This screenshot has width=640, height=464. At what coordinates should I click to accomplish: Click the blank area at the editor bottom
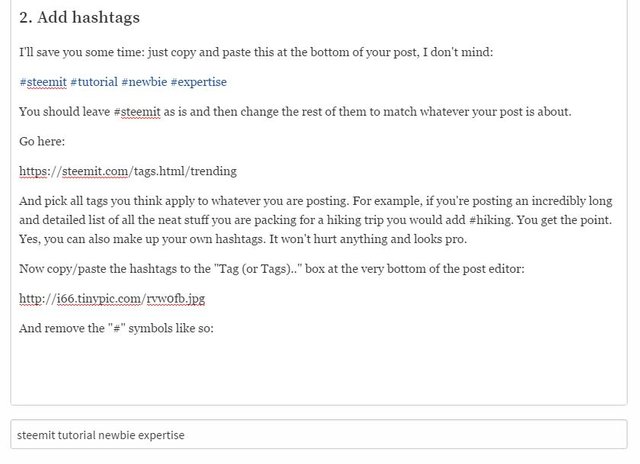tap(318, 375)
